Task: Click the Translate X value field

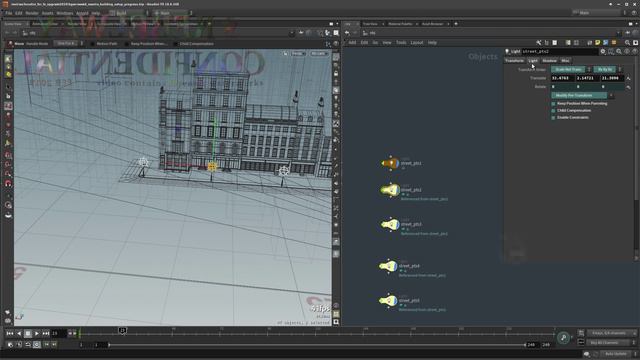Action: tap(562, 78)
